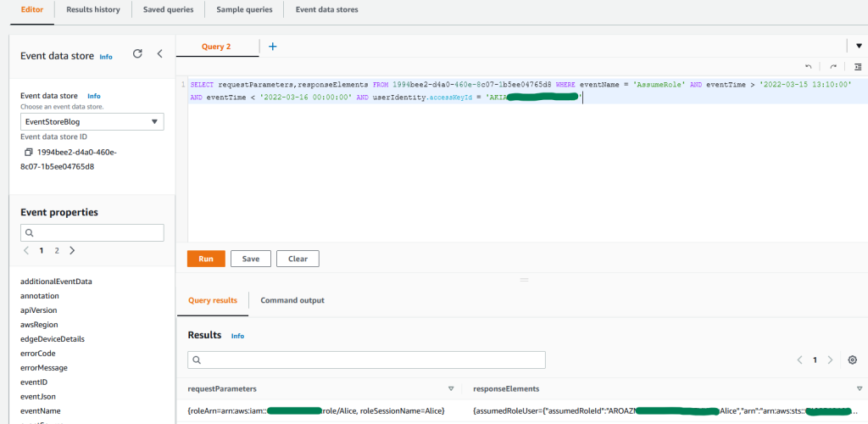Format the SQL query

(x=858, y=66)
